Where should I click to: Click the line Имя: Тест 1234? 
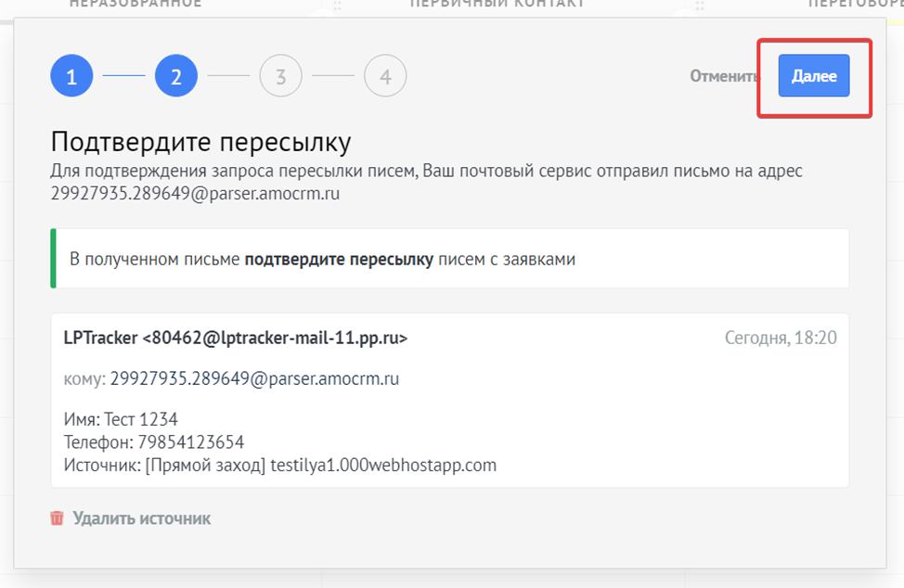click(x=121, y=418)
